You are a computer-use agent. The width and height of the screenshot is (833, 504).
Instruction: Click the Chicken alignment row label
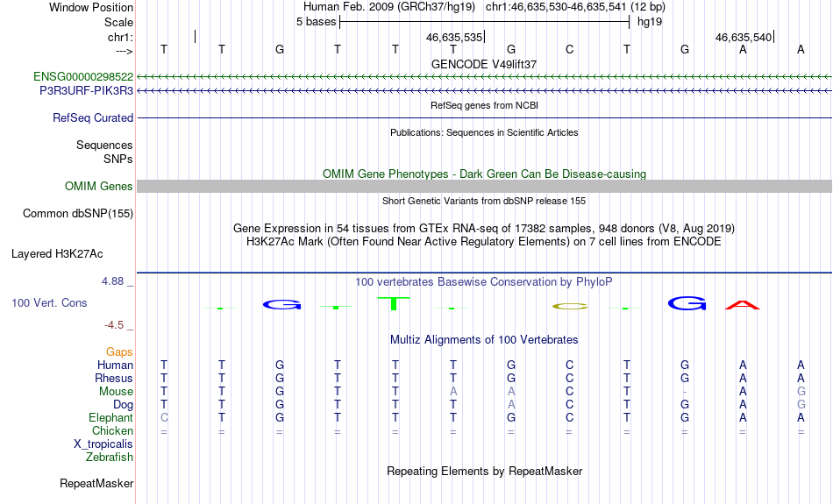point(112,430)
